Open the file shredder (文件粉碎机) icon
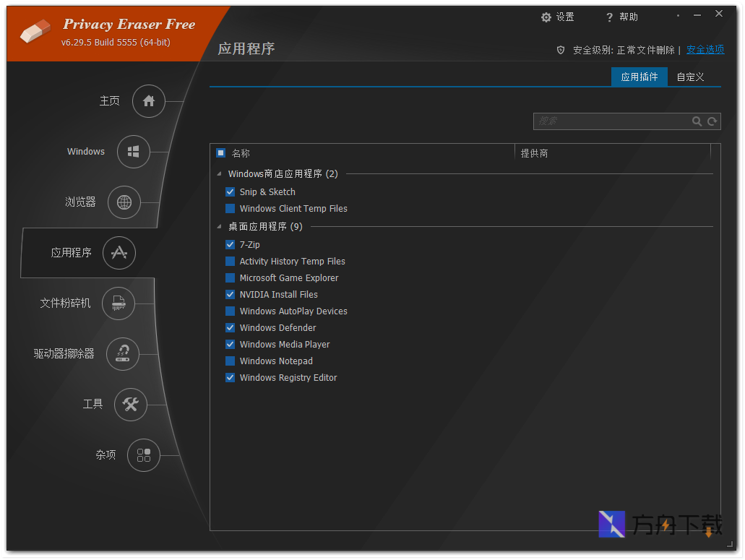Image resolution: width=745 pixels, height=560 pixels. coord(119,303)
